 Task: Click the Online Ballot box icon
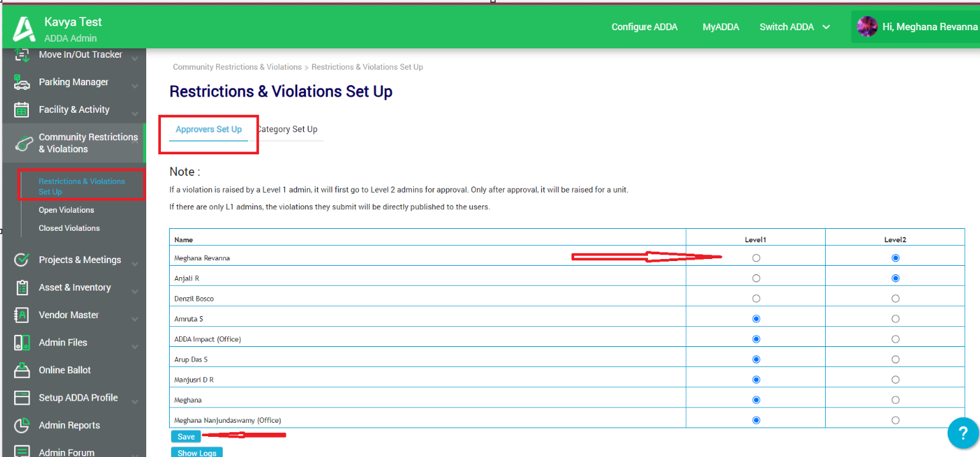22,370
